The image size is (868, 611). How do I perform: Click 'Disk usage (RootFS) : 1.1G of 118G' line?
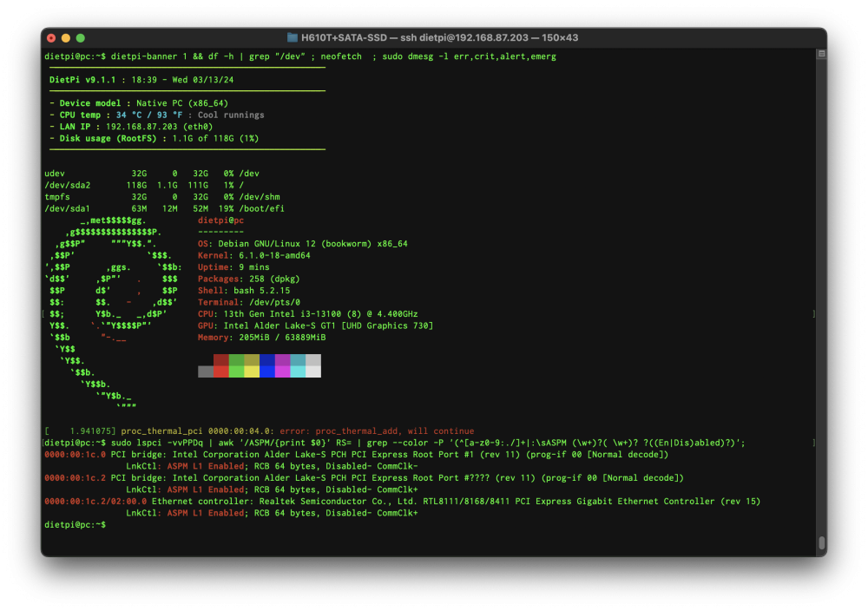154,138
